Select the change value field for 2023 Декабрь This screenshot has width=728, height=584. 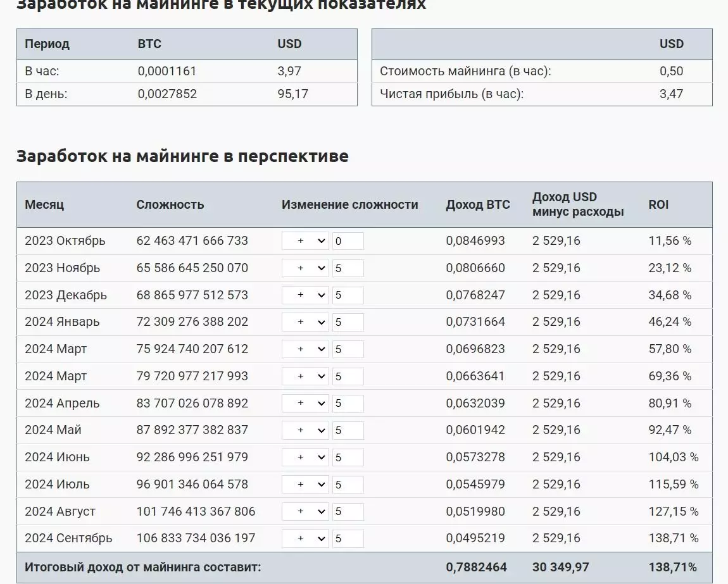coord(348,295)
